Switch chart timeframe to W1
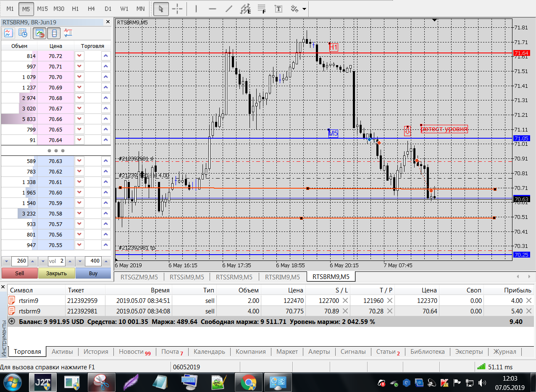 pos(124,8)
